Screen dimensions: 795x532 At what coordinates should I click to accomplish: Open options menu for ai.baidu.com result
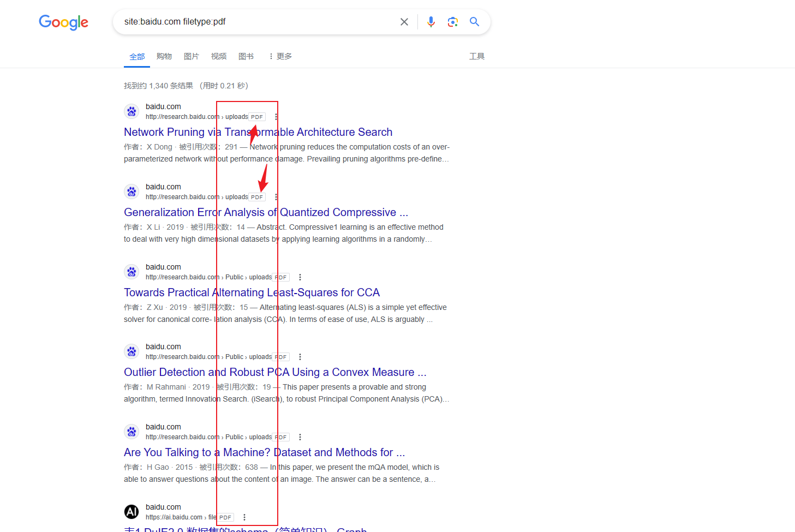pos(244,517)
